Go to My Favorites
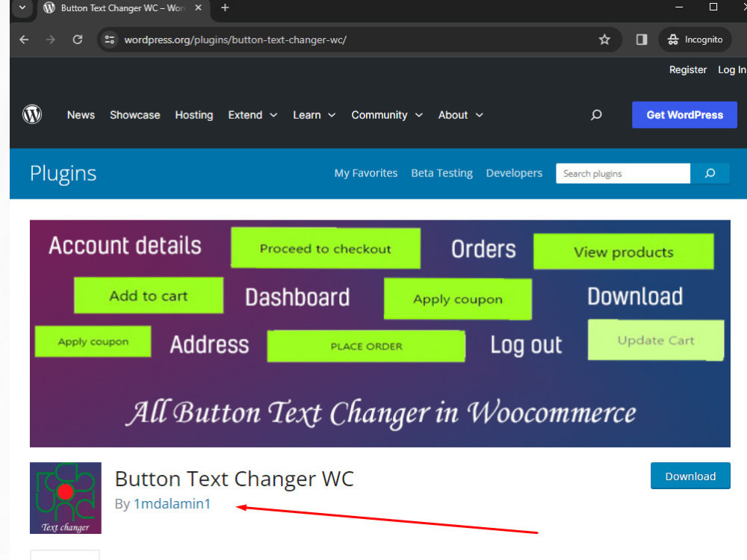Screen dimensions: 747x560 [365, 173]
